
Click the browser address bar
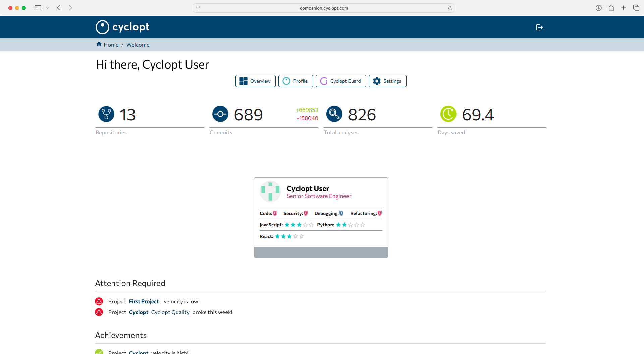[323, 8]
